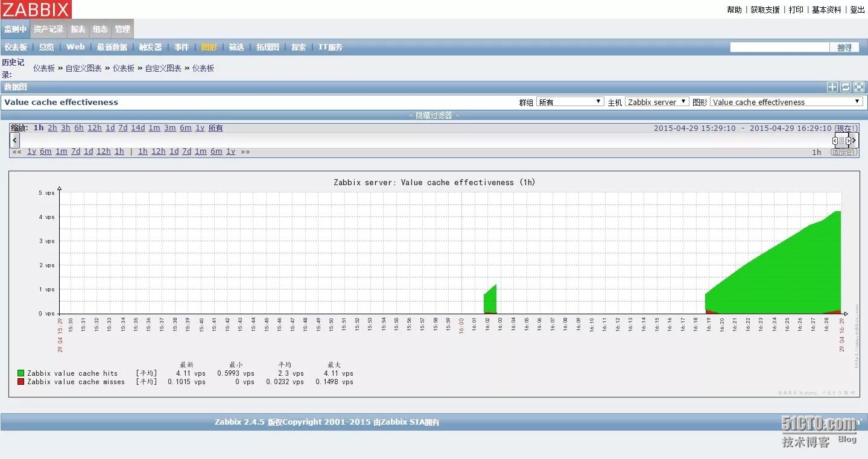Click the timeline zoom slider handle

(x=842, y=141)
